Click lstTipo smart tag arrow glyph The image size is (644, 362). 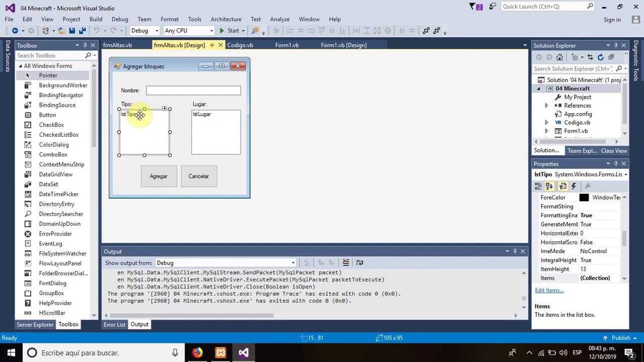(165, 109)
